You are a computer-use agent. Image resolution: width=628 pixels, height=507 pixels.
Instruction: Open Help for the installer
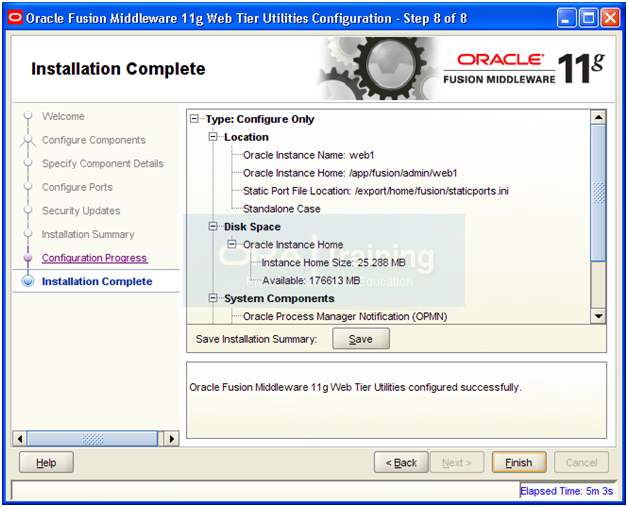[x=46, y=463]
